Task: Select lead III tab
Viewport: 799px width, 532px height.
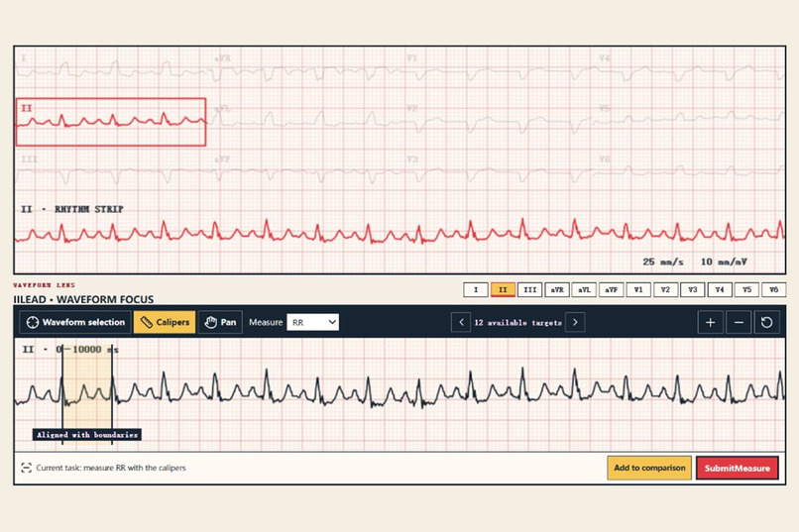Action: tap(529, 289)
